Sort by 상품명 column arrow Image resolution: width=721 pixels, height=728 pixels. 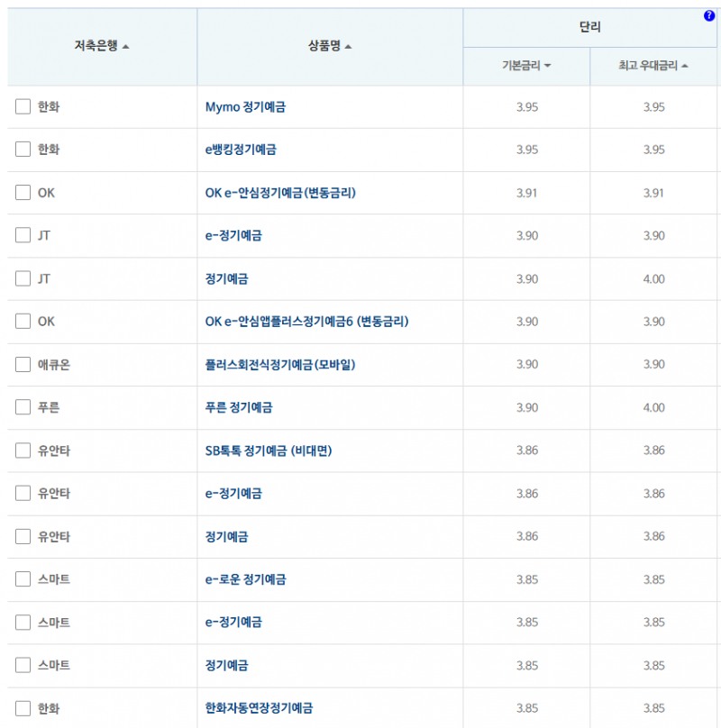pos(349,47)
